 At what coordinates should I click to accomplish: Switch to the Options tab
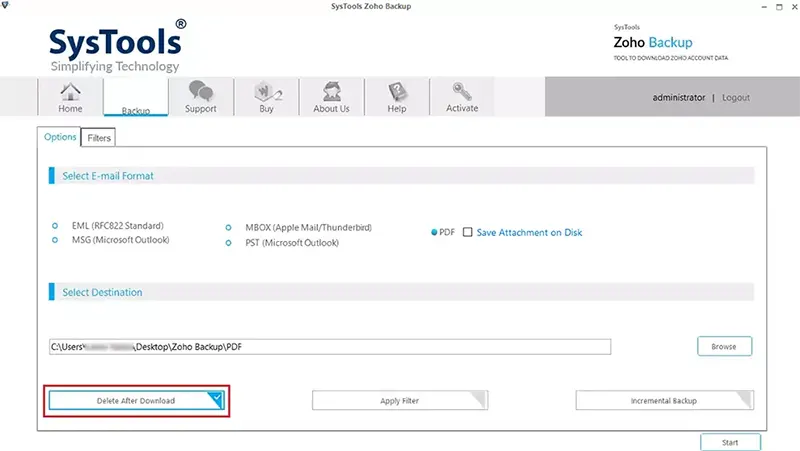click(60, 137)
